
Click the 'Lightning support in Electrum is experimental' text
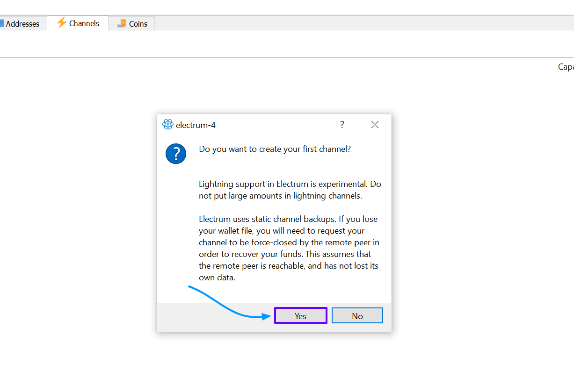click(290, 190)
